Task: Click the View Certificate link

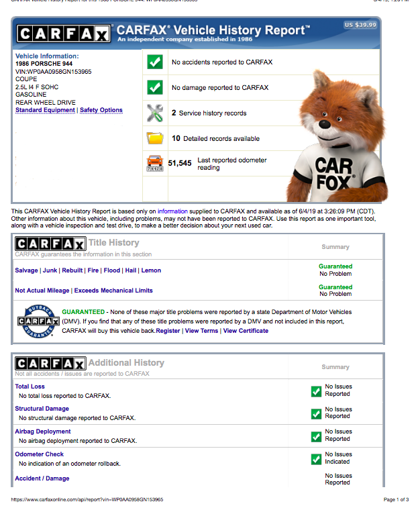Action: coord(246,331)
